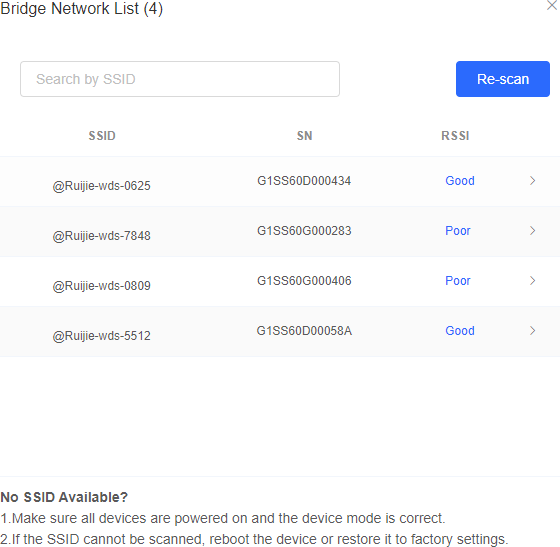
Task: Focus the Search by SSID field
Action: coord(180,79)
